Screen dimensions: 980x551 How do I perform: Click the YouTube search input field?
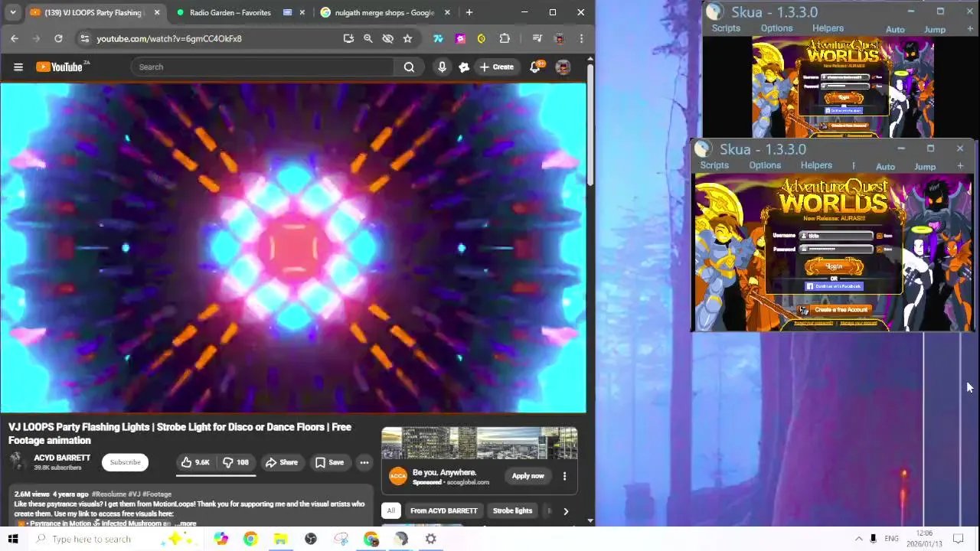263,67
